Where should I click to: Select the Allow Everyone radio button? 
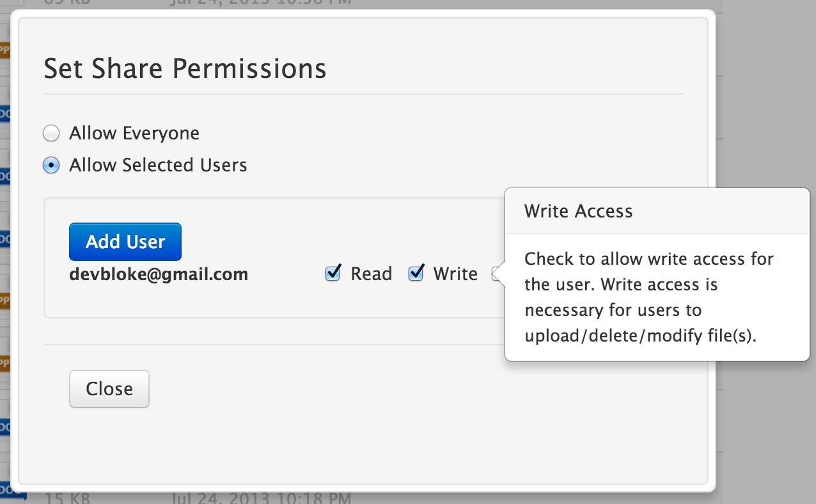coord(51,134)
